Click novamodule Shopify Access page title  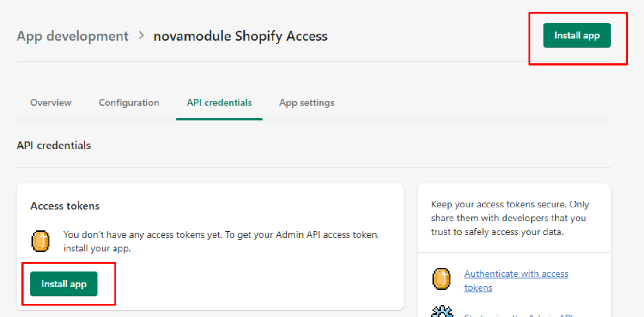pos(240,36)
